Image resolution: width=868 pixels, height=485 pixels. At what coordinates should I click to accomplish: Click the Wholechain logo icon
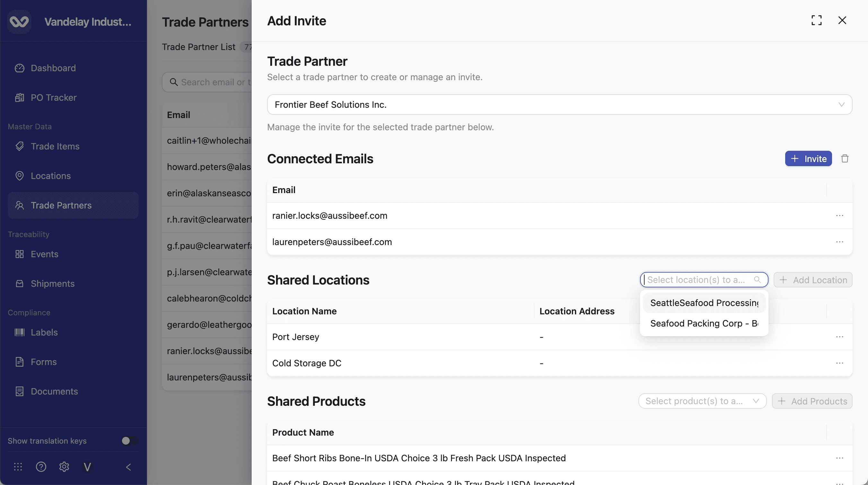tap(19, 22)
